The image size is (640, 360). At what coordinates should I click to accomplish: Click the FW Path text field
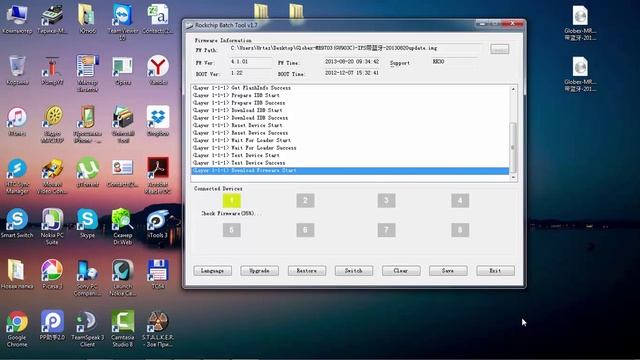[x=356, y=49]
